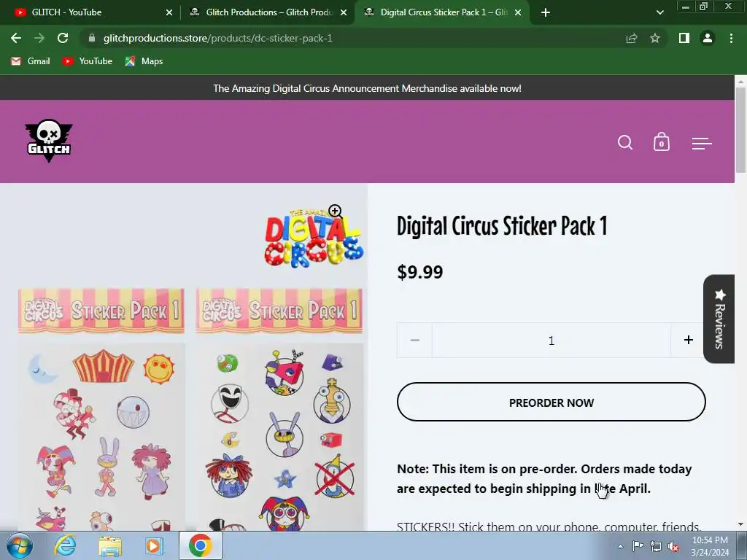Open the Gmail bookmark
This screenshot has width=747, height=560.
(x=31, y=61)
